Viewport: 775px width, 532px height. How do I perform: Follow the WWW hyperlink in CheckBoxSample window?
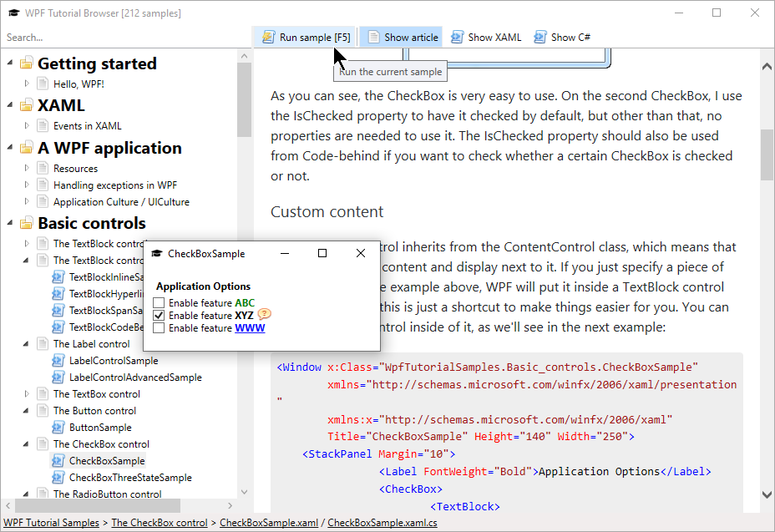click(250, 328)
